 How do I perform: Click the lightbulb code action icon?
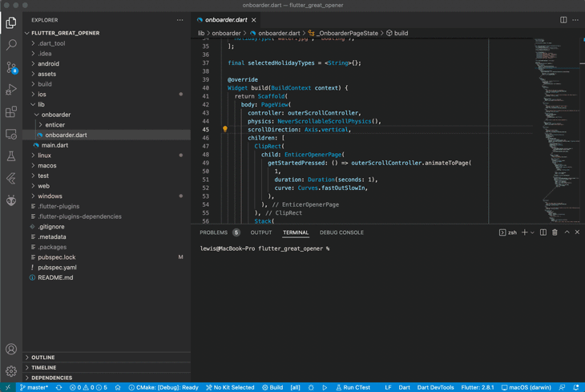(x=225, y=129)
